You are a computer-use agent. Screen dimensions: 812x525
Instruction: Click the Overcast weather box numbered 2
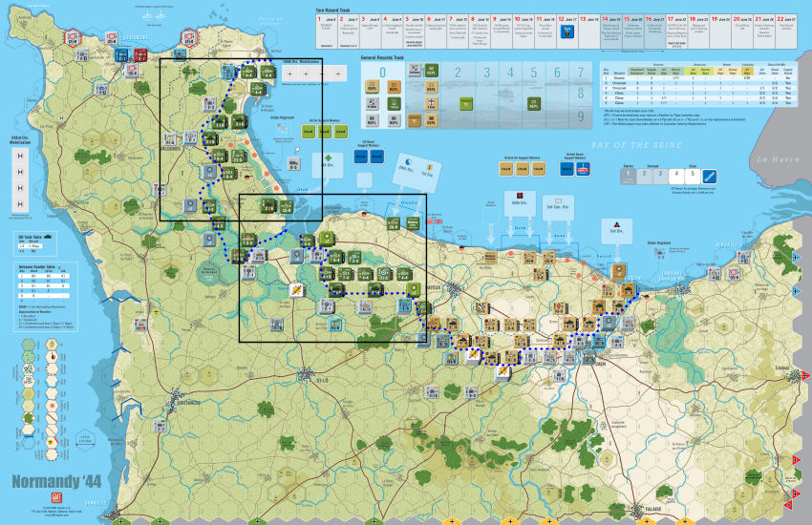(644, 177)
